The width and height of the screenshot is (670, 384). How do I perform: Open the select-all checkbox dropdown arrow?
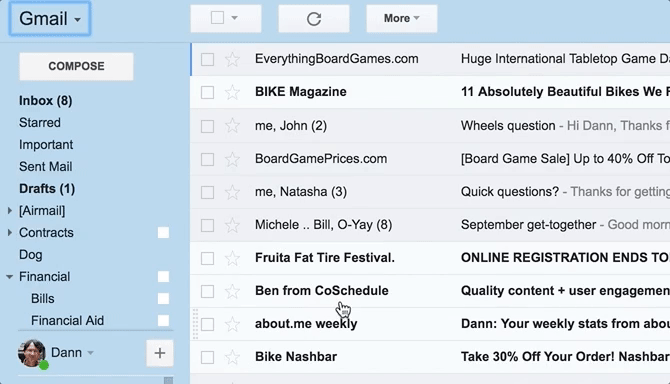pyautogui.click(x=235, y=18)
